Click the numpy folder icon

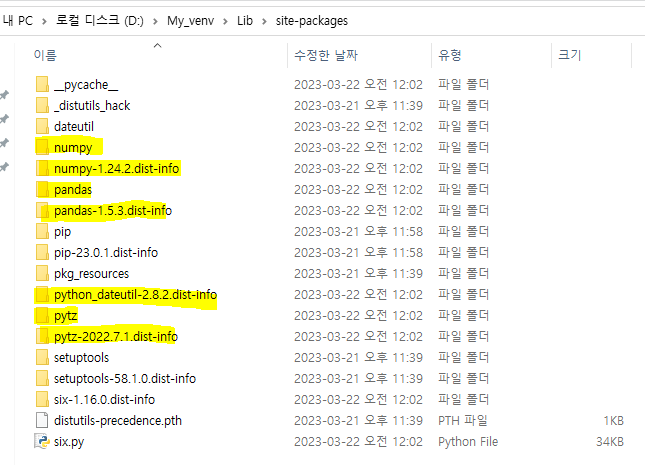tap(42, 147)
